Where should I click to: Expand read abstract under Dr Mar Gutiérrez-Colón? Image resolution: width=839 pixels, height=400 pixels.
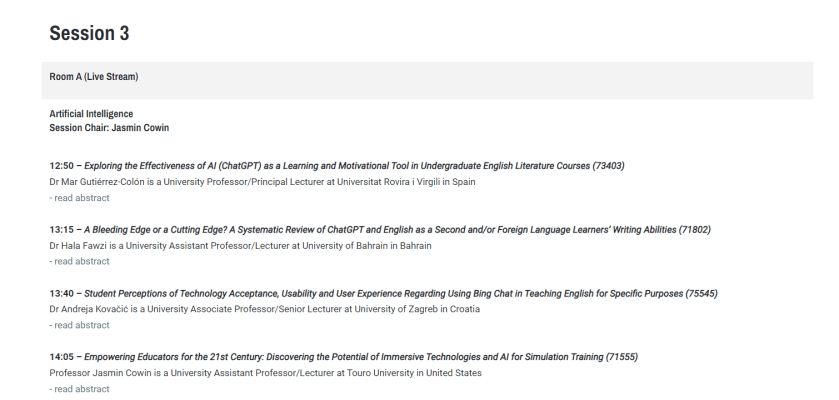(x=79, y=197)
